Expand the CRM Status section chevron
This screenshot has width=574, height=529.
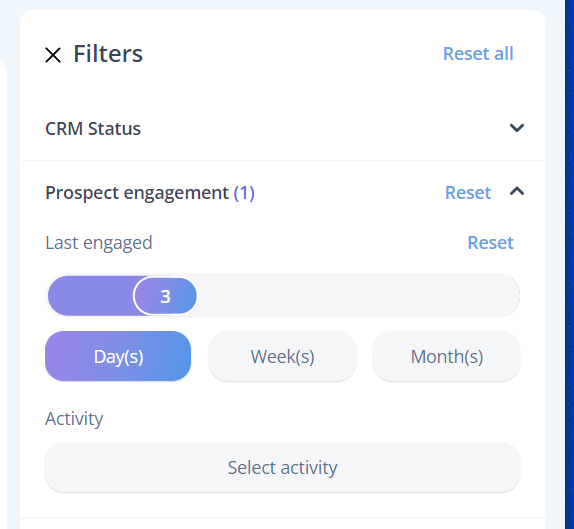[x=517, y=128]
